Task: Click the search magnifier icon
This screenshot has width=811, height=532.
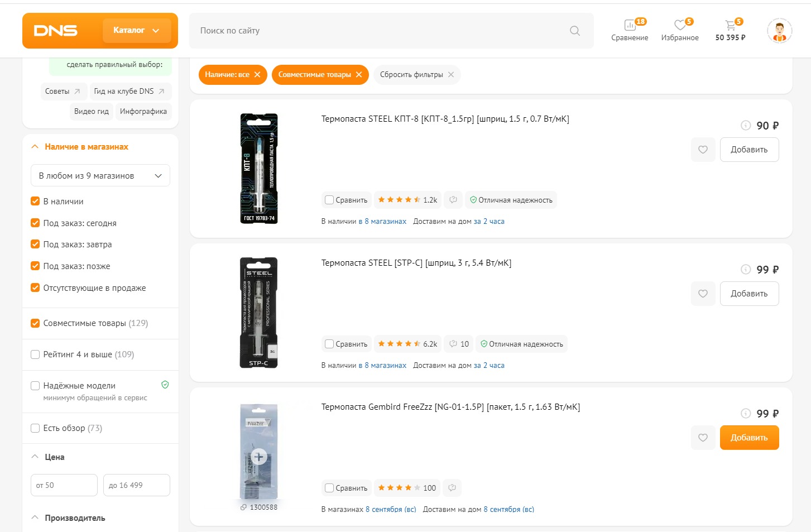Action: (x=575, y=31)
